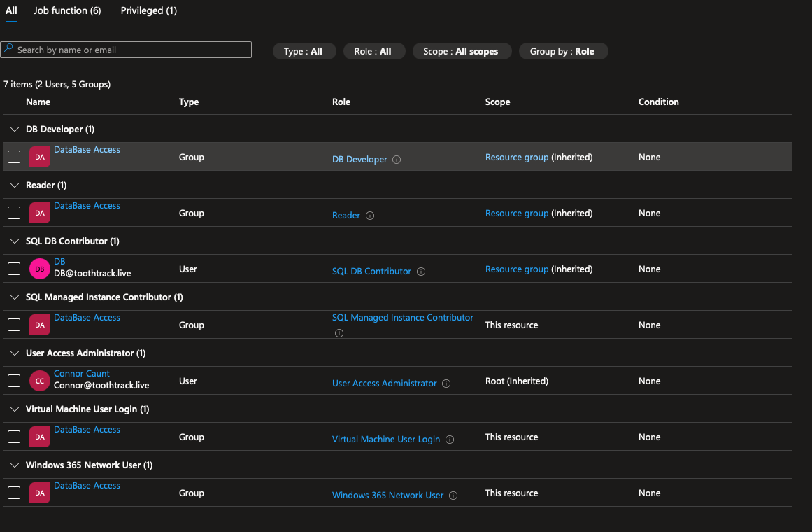This screenshot has height=532, width=812.
Task: Sort by Type column header
Action: click(x=189, y=101)
